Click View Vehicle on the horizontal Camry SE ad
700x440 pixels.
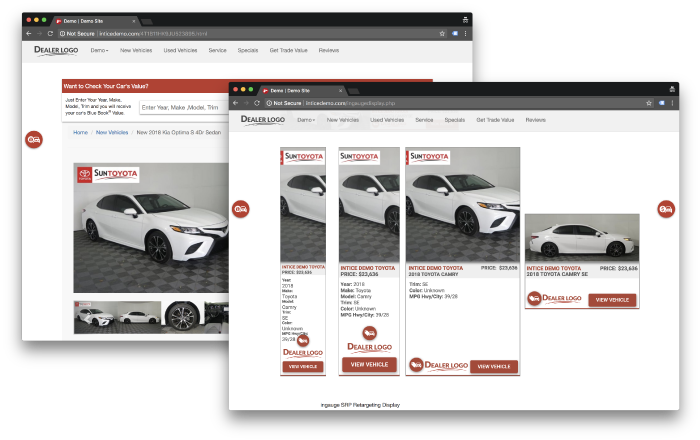[611, 299]
